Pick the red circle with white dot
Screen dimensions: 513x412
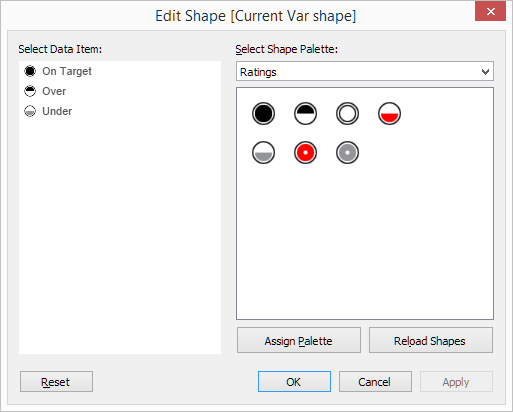305,153
